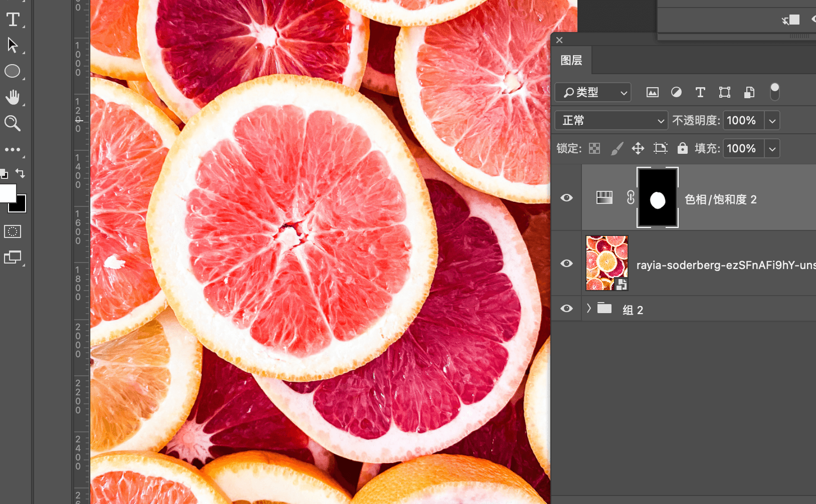Toggle visibility of 组 2 group
This screenshot has height=504, width=816.
pos(567,309)
